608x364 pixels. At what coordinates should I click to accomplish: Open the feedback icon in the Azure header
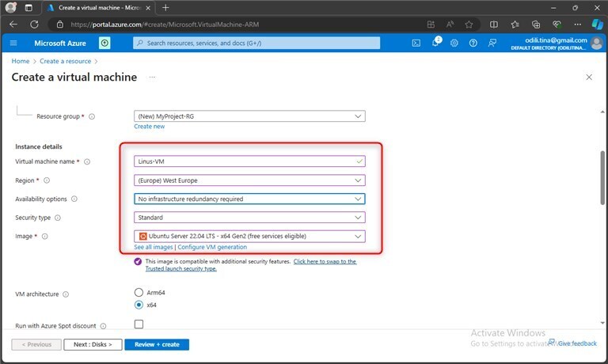(x=492, y=43)
